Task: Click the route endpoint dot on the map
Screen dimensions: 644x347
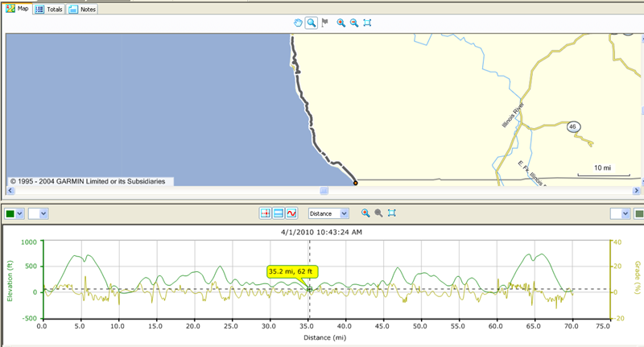Action: (355, 183)
